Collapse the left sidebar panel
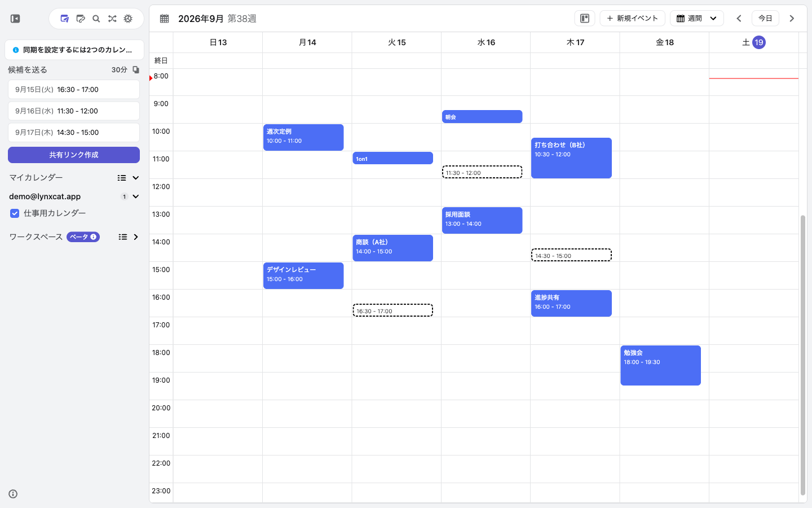 pos(15,19)
